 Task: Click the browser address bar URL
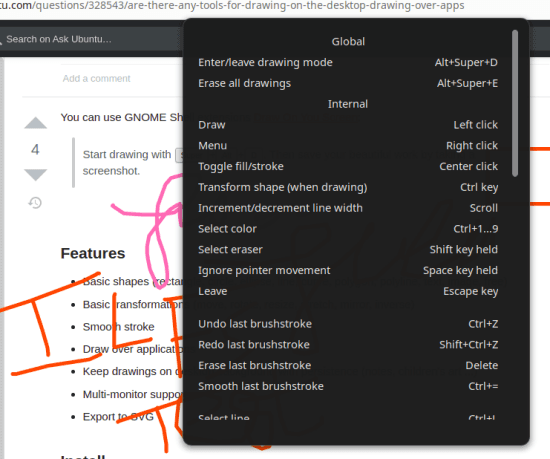coord(232,6)
